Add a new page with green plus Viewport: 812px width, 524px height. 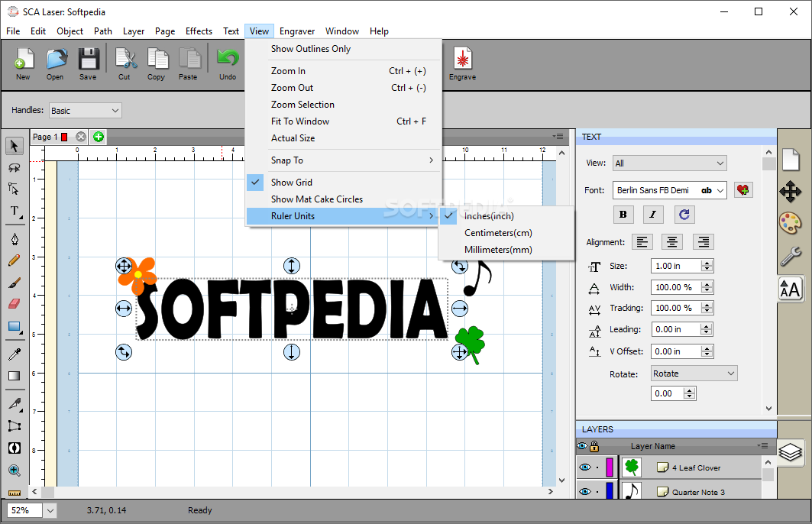[x=99, y=137]
